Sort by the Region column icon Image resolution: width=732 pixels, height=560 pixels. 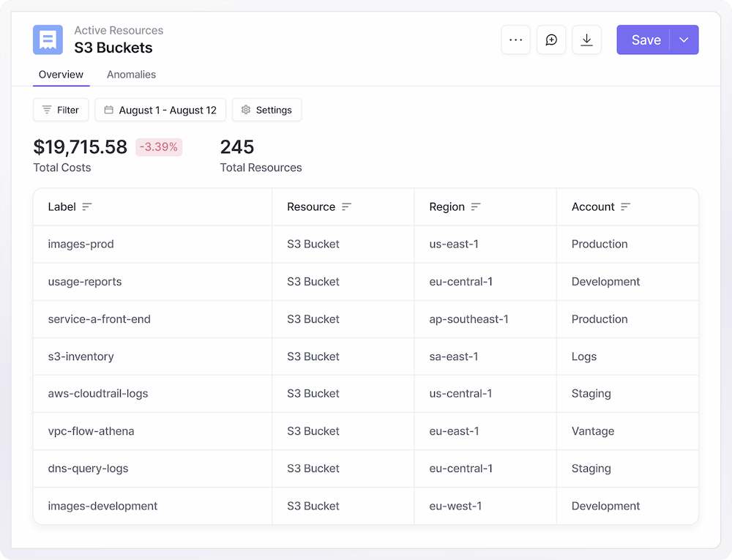(x=476, y=207)
